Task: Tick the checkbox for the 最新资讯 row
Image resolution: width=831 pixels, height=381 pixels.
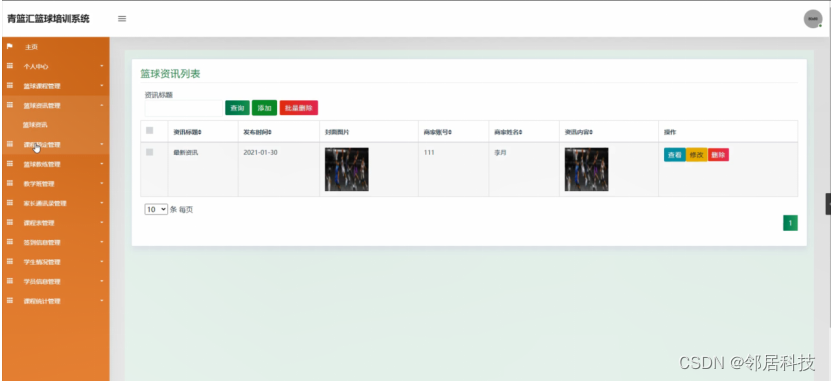Action: pyautogui.click(x=149, y=152)
